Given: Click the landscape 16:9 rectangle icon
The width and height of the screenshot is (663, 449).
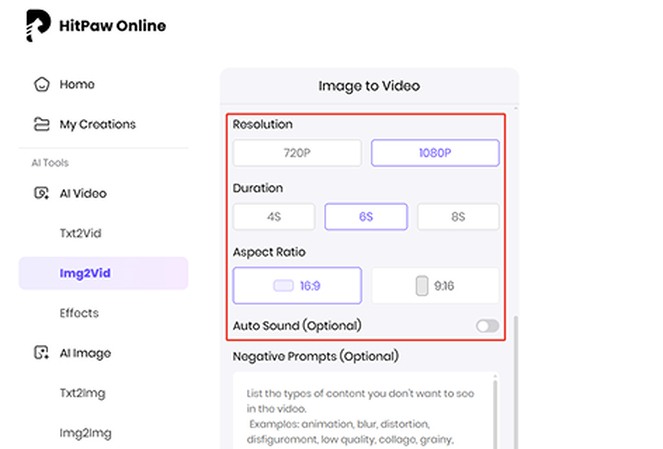Looking at the screenshot, I should [x=283, y=286].
